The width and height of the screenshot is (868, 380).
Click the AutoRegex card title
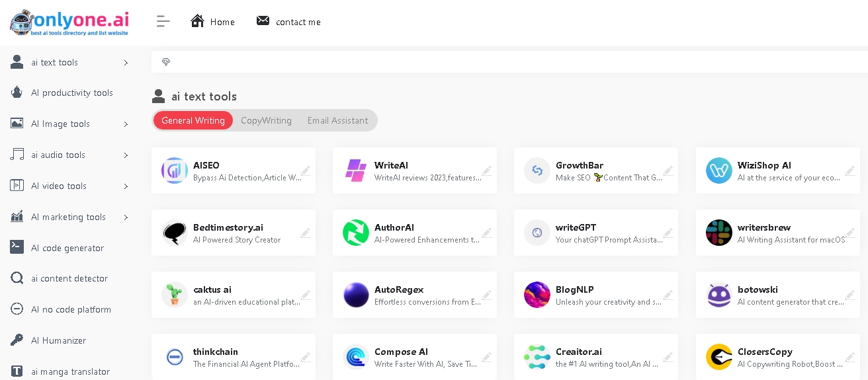coord(399,289)
